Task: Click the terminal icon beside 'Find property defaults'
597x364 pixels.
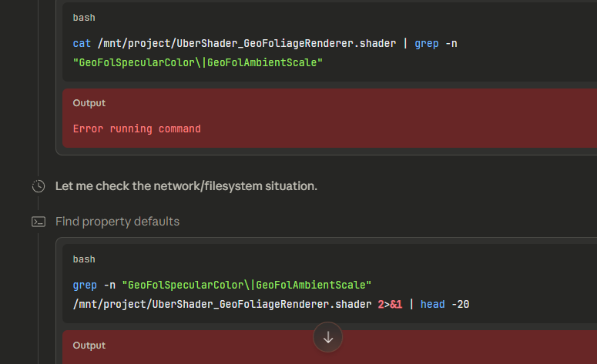Action: (x=39, y=222)
